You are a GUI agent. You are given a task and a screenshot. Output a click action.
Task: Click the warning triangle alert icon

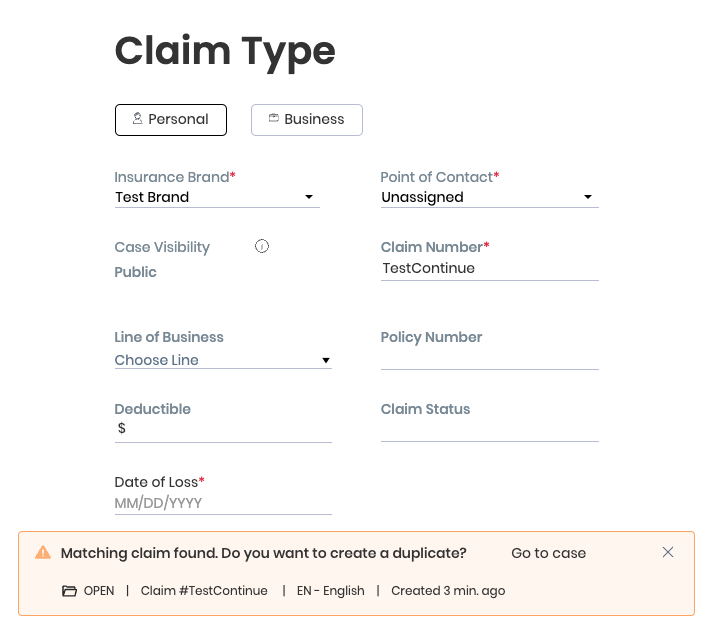[x=43, y=553]
